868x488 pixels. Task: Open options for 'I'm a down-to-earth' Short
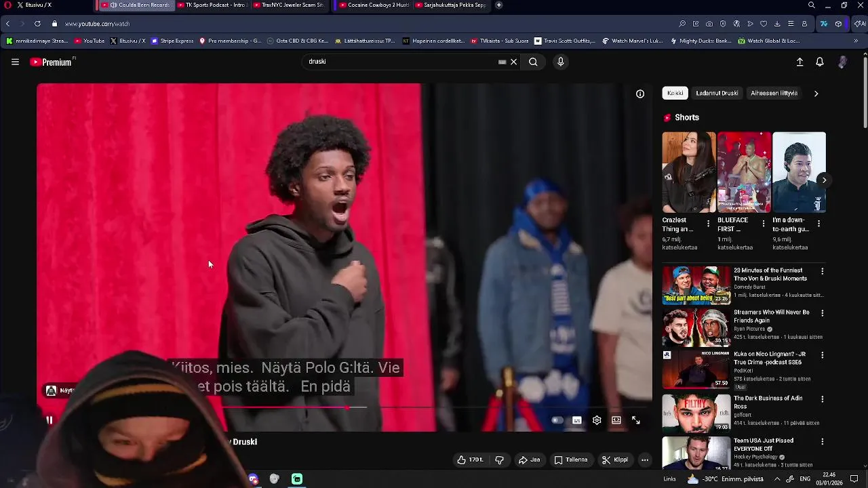[x=818, y=223]
